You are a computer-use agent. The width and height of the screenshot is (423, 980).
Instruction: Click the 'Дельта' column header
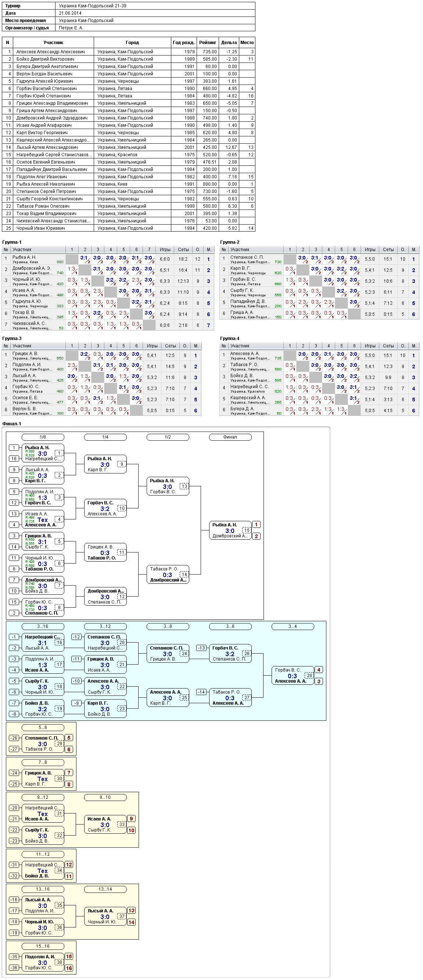coord(229,43)
